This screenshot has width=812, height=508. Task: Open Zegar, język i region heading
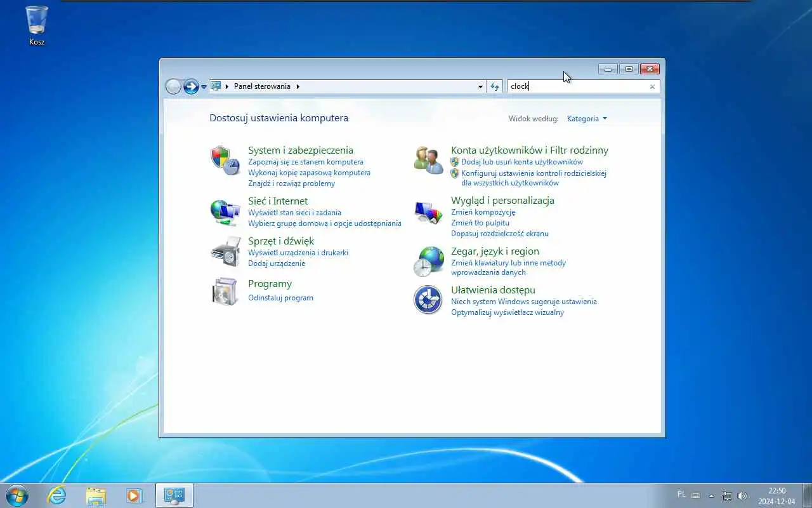click(x=495, y=251)
